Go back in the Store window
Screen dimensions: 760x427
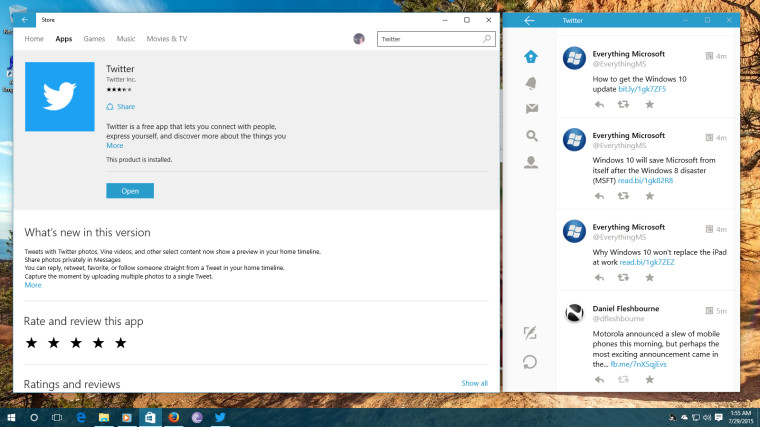(24, 20)
